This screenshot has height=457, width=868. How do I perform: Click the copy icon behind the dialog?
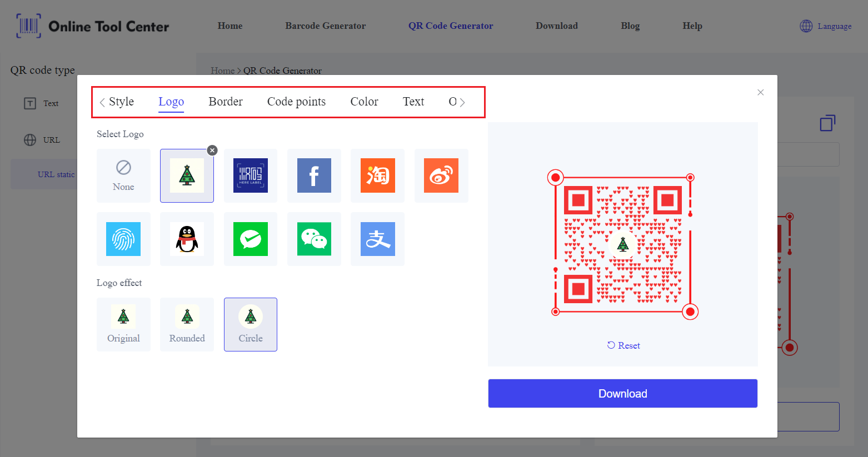coord(827,123)
